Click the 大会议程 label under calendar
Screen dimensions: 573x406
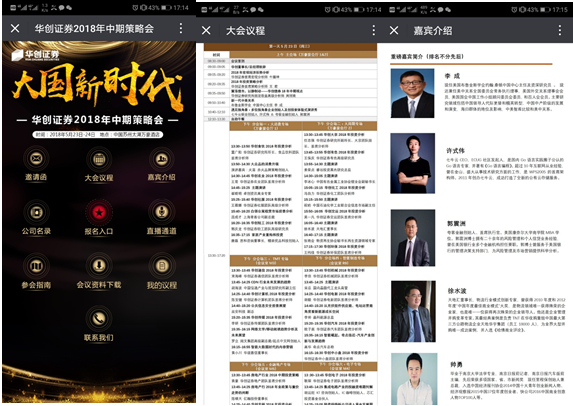click(99, 178)
